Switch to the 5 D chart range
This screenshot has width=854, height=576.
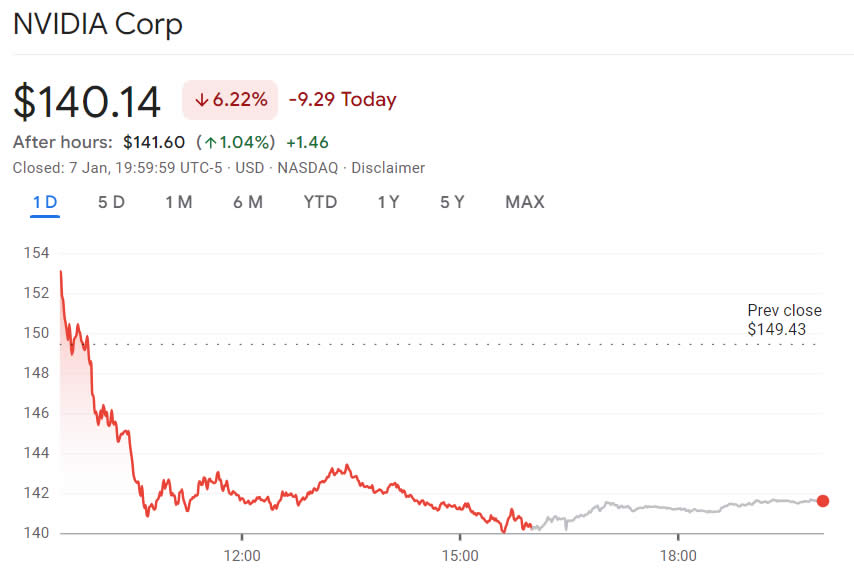111,202
